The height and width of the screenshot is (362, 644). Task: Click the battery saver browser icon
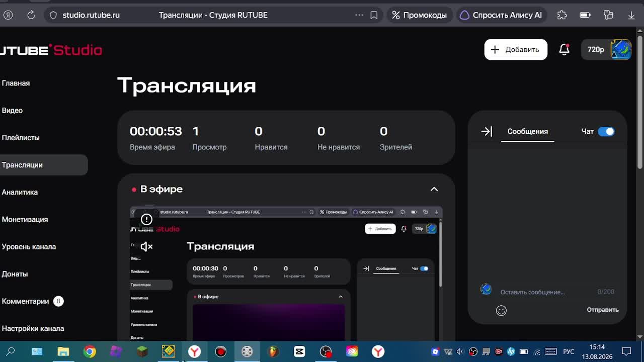point(585,15)
